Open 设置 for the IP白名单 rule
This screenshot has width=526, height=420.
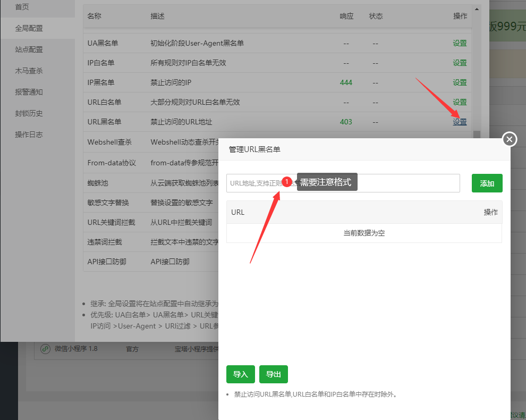pyautogui.click(x=460, y=62)
